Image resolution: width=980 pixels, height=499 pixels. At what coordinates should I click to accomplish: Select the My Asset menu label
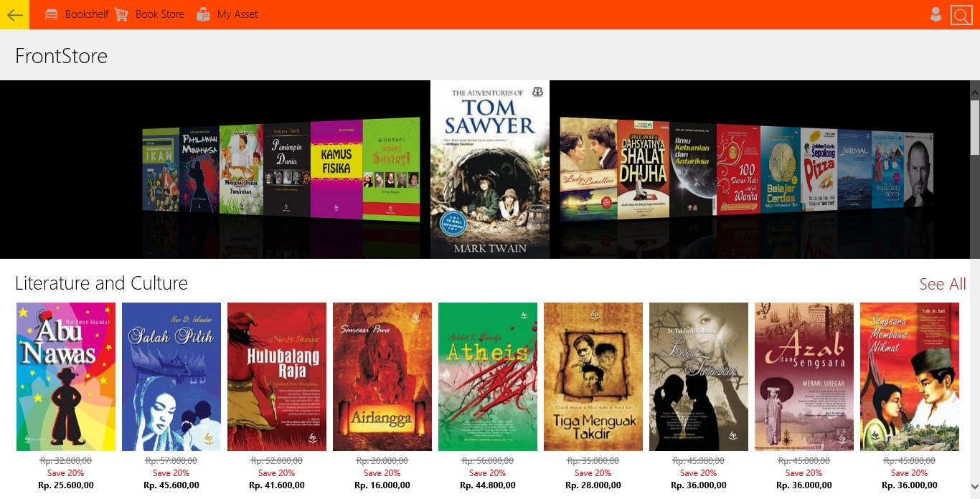click(237, 14)
